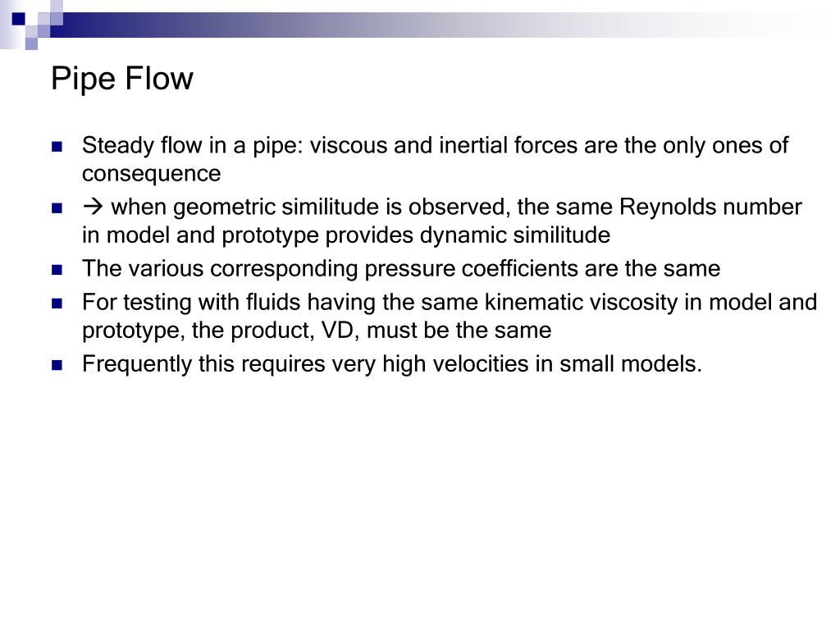
Task: Select the bullet marker before 'Steady flow'
Action: 57,146
